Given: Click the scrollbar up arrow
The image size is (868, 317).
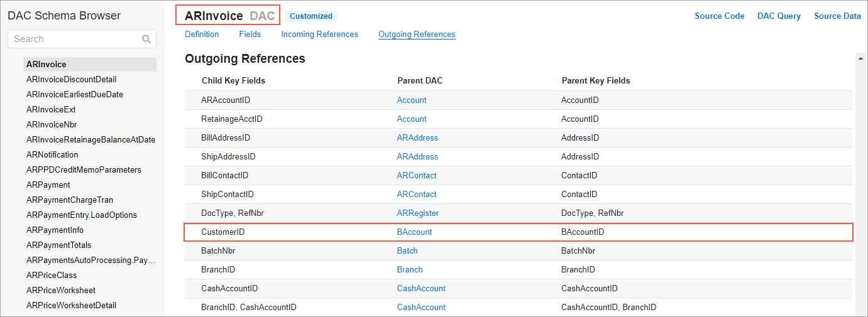Looking at the screenshot, I should pos(859,58).
